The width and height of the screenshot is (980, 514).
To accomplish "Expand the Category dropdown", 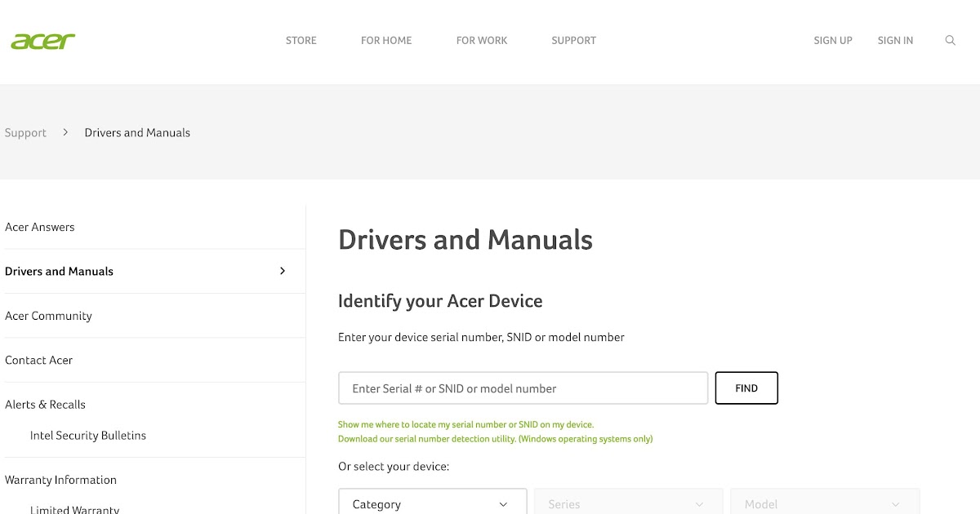I will point(433,503).
